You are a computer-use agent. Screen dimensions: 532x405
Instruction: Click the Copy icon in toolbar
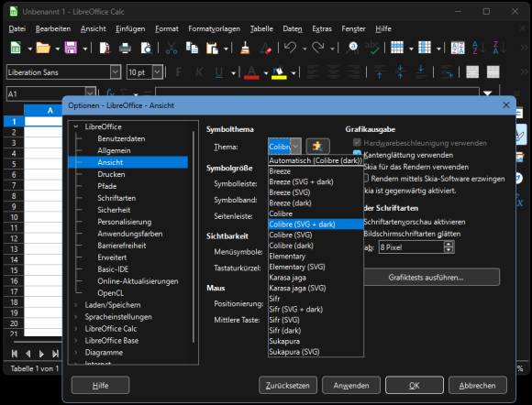tap(192, 48)
